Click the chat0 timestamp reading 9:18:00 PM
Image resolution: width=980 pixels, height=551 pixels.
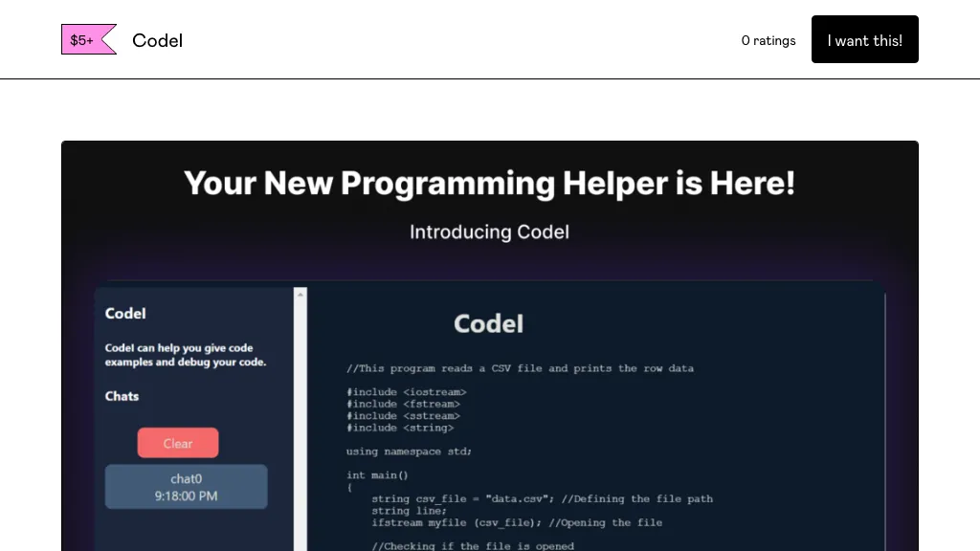(x=186, y=496)
